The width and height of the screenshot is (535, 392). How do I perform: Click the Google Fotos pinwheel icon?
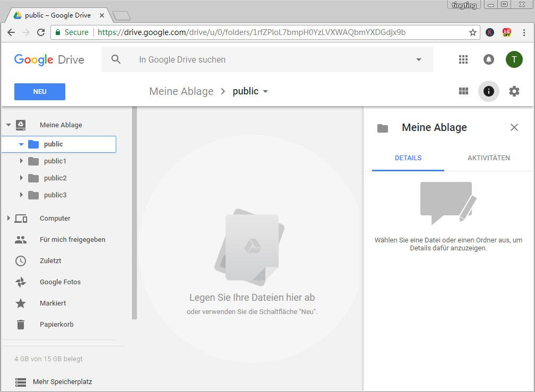click(x=21, y=282)
